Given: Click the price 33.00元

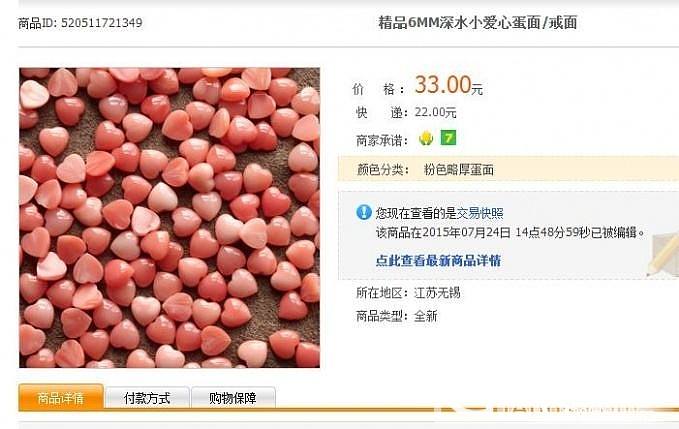Looking at the screenshot, I should pos(449,84).
